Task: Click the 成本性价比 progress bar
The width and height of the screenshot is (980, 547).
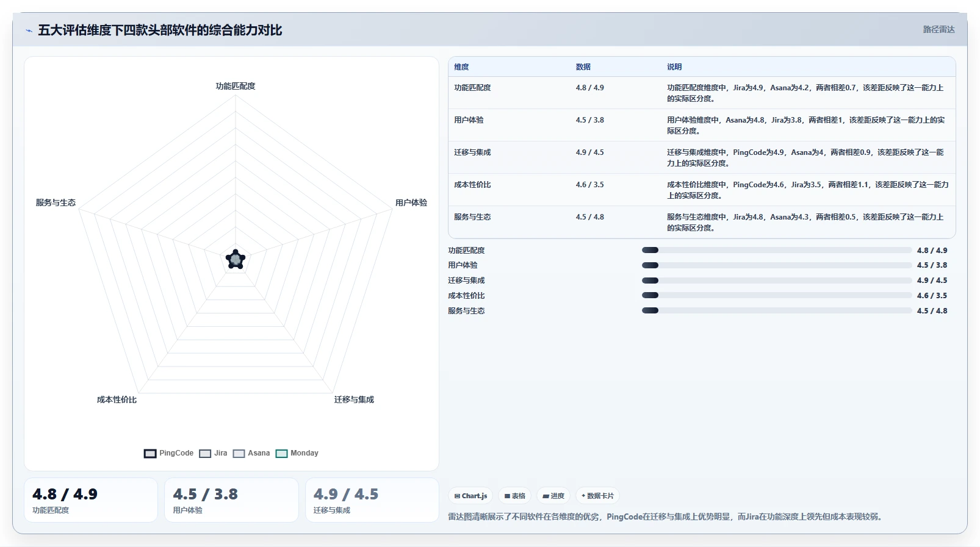Action: pos(777,295)
